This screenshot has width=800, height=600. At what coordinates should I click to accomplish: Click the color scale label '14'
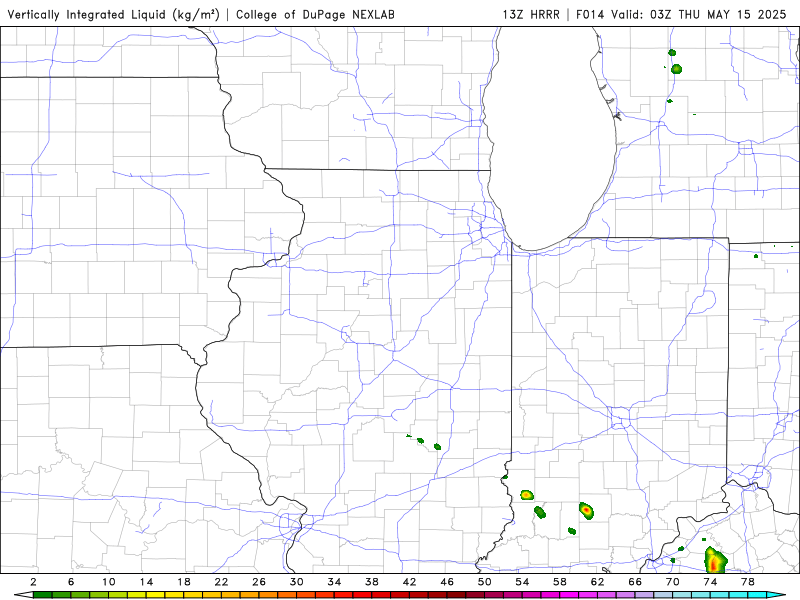click(x=146, y=582)
